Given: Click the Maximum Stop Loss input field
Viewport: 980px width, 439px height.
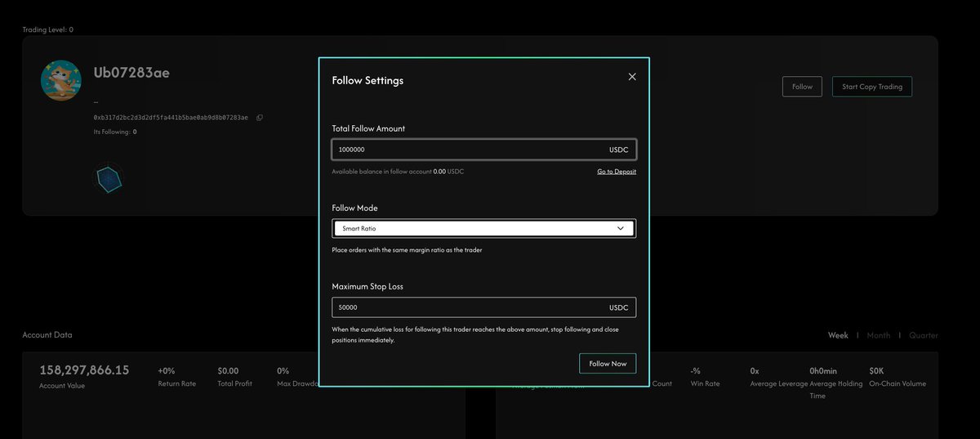Looking at the screenshot, I should click(483, 307).
